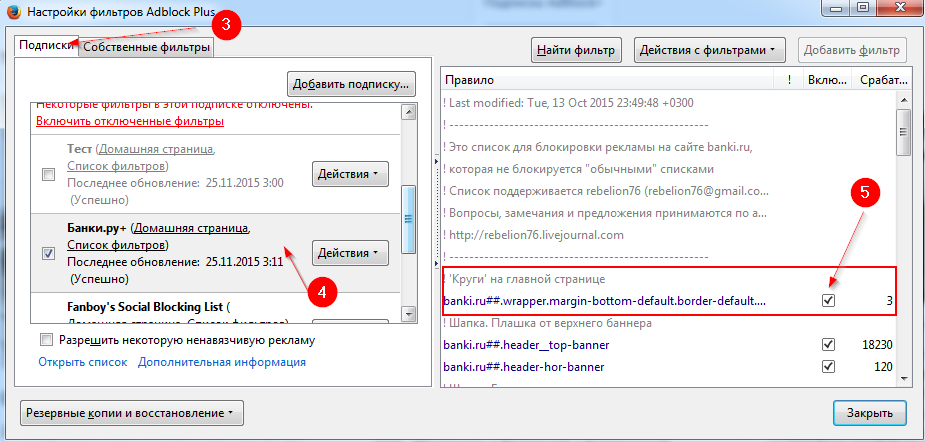Select the "! 'Круги' на главной странице" comment

668,279
